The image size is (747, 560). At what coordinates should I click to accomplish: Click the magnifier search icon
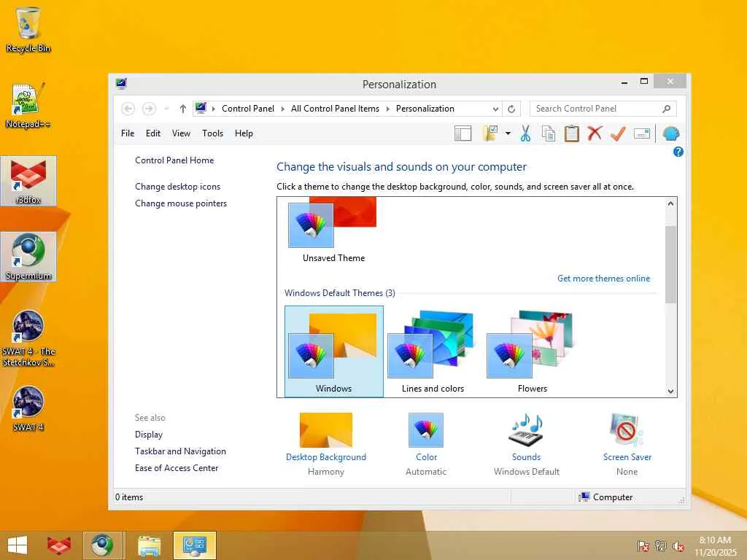tap(667, 109)
